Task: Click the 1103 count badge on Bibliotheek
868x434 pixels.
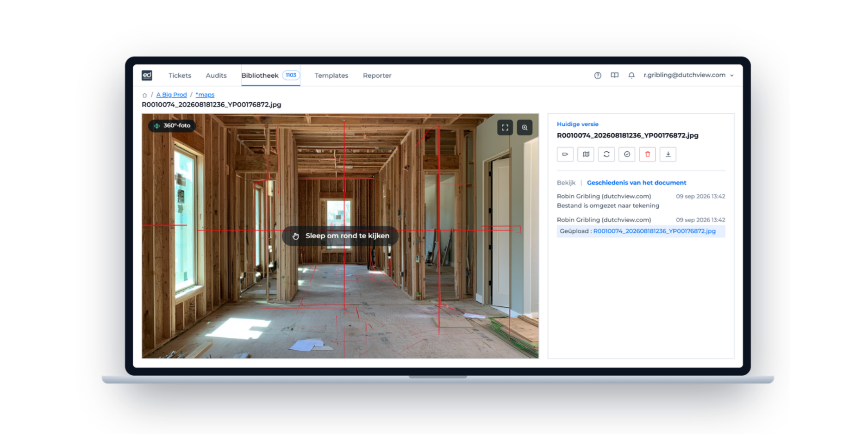Action: (291, 75)
